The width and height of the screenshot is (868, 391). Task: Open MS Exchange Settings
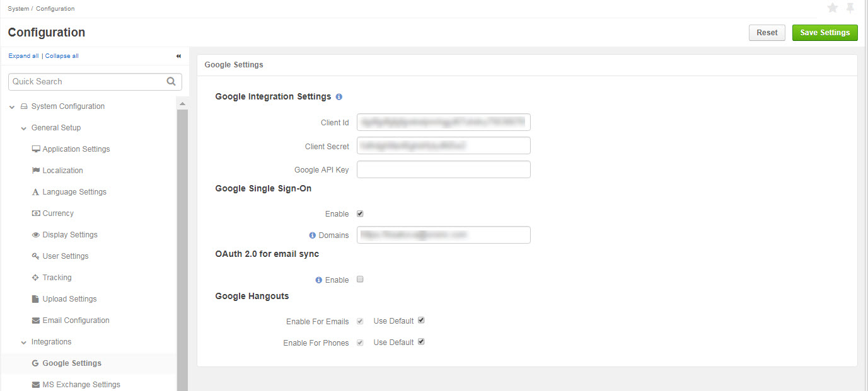[x=81, y=385]
